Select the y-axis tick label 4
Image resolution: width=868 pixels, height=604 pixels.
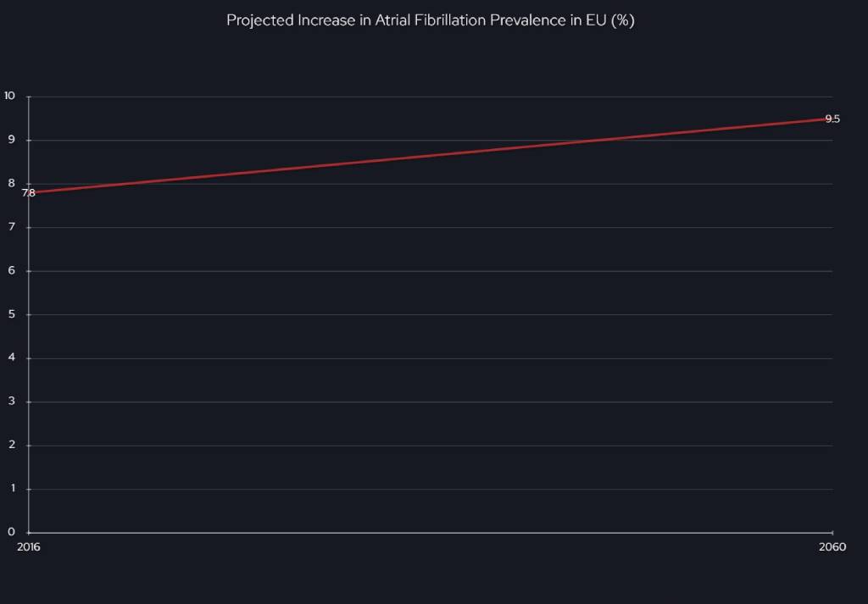tap(12, 357)
